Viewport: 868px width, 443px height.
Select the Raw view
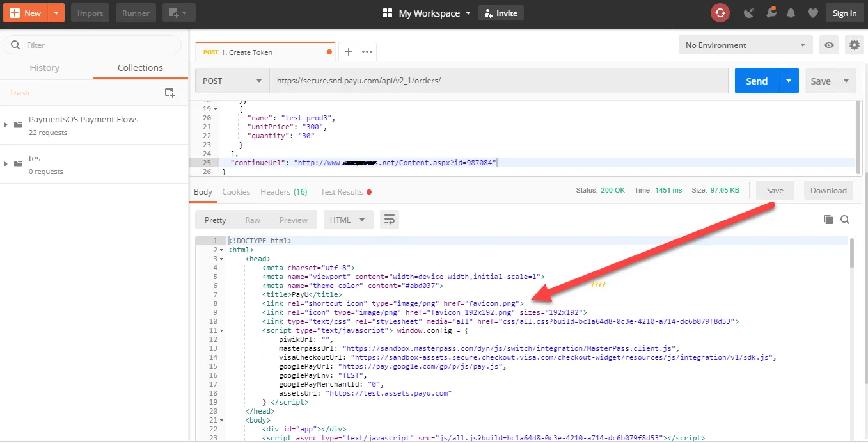click(253, 220)
